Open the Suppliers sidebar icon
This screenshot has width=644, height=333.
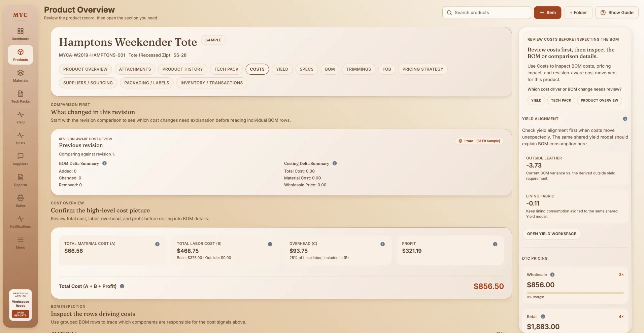point(21,159)
